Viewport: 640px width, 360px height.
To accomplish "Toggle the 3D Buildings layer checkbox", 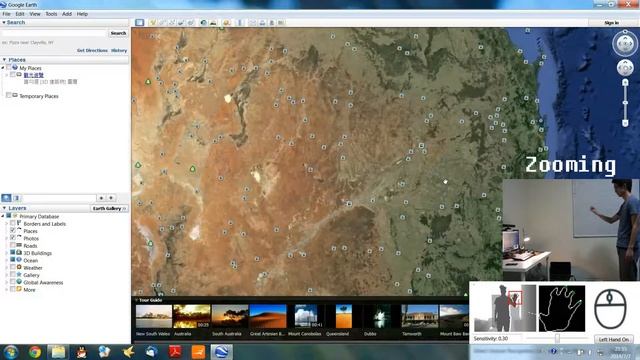I will click(13, 253).
